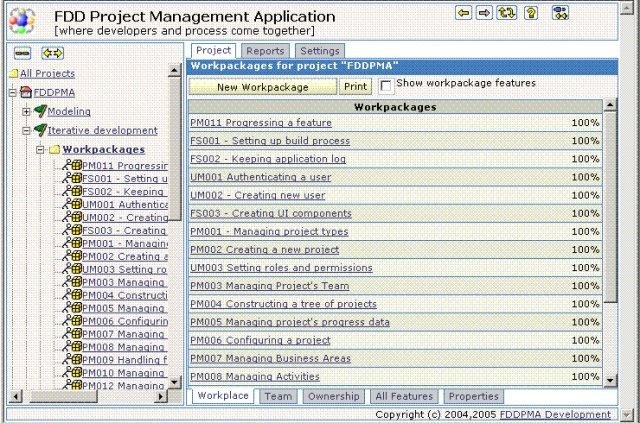Open the FDDPMA Development footer link
The width and height of the screenshot is (640, 423).
click(555, 414)
